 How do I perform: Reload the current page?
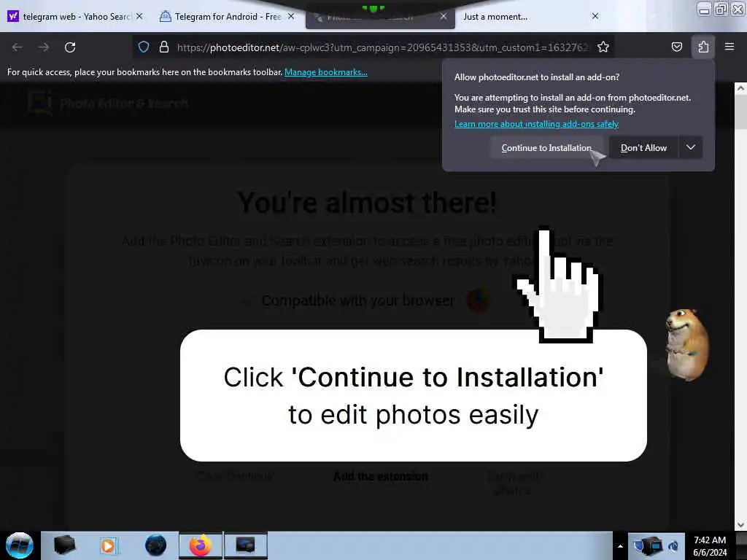pyautogui.click(x=70, y=47)
